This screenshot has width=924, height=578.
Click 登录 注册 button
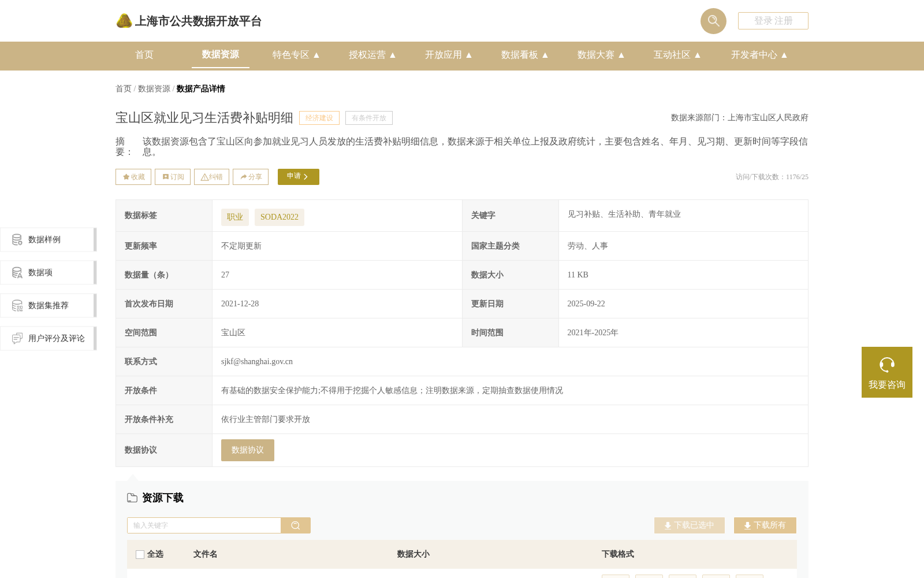pyautogui.click(x=773, y=21)
